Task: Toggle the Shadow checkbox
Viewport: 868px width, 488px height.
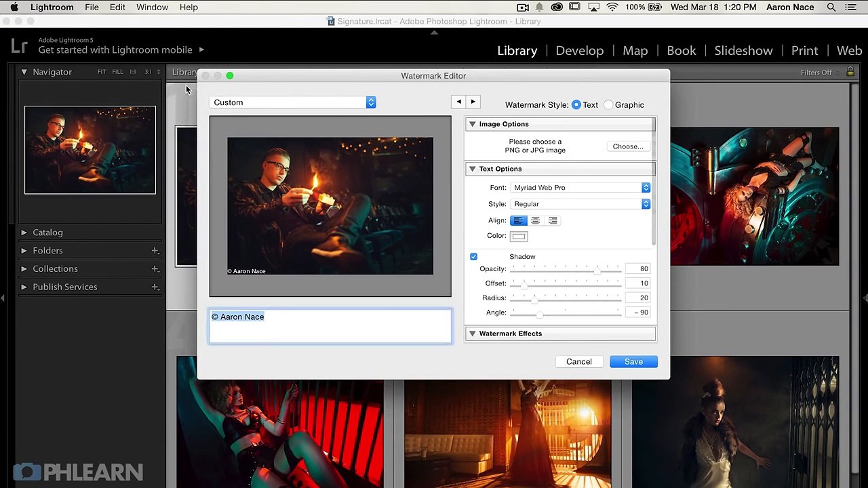Action: pyautogui.click(x=473, y=256)
